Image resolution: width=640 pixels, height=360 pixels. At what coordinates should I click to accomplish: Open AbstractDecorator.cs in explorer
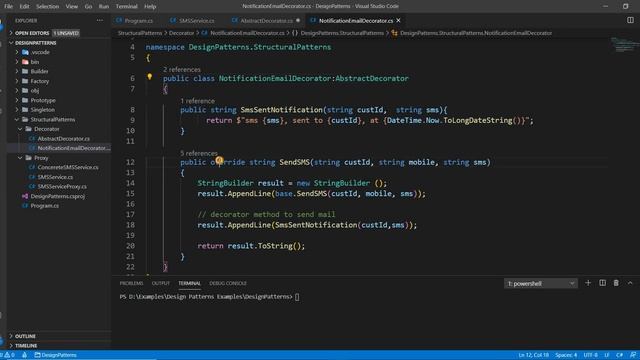(x=64, y=139)
